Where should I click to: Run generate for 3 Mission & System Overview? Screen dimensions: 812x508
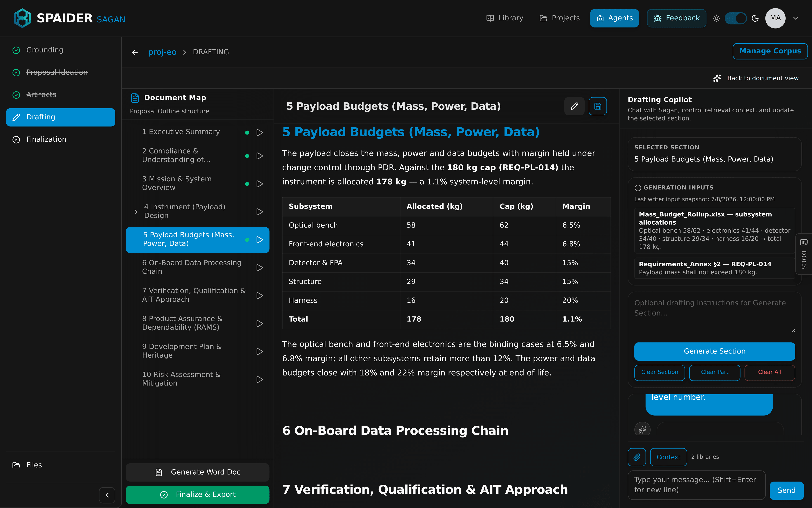[259, 184]
